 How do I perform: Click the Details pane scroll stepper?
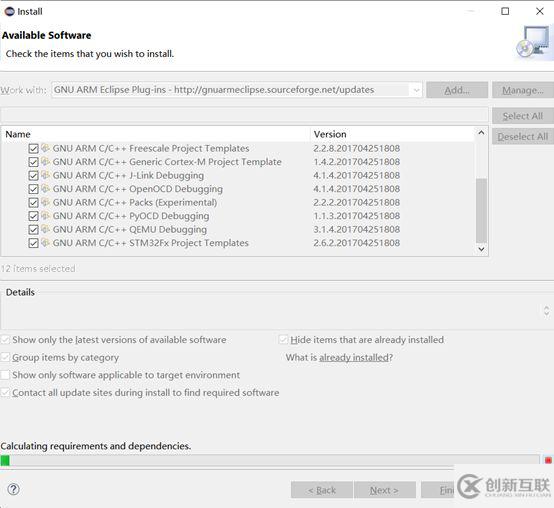pos(547,311)
